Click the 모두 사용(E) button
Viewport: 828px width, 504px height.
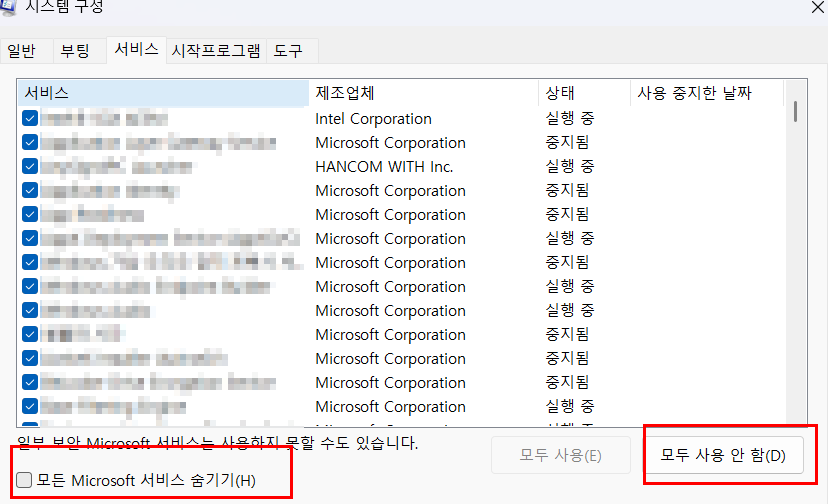[561, 455]
